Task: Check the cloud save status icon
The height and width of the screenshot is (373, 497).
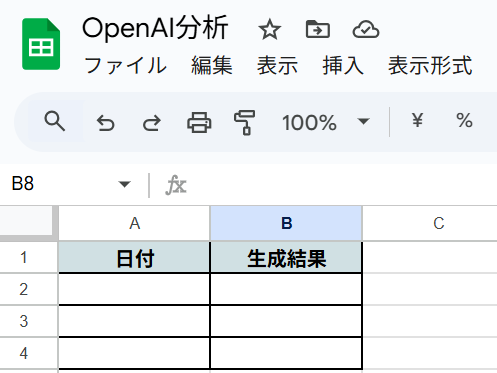Action: [366, 30]
